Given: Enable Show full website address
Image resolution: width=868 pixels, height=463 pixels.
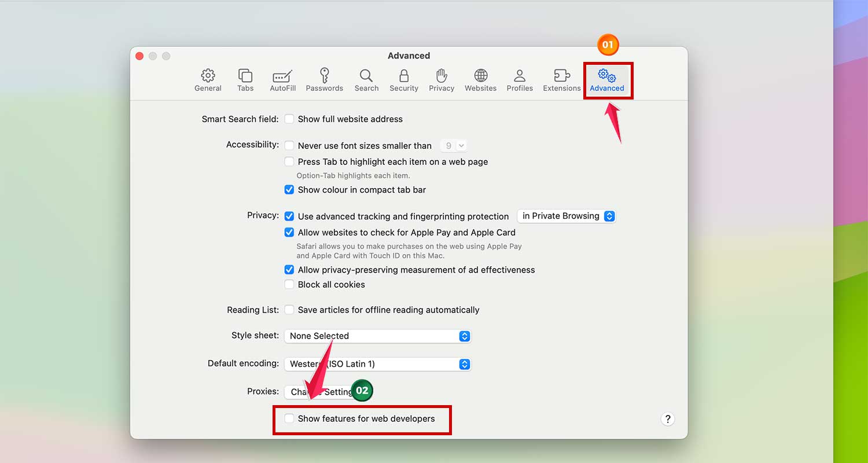Looking at the screenshot, I should pyautogui.click(x=289, y=119).
